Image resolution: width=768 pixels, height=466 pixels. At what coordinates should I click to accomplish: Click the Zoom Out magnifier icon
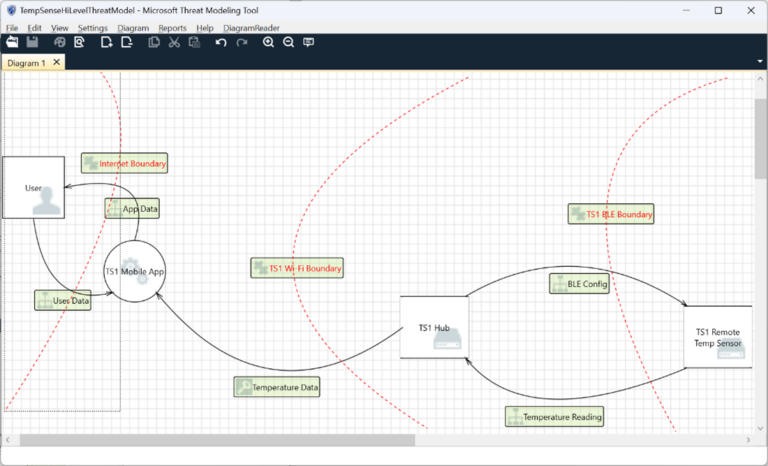click(288, 42)
